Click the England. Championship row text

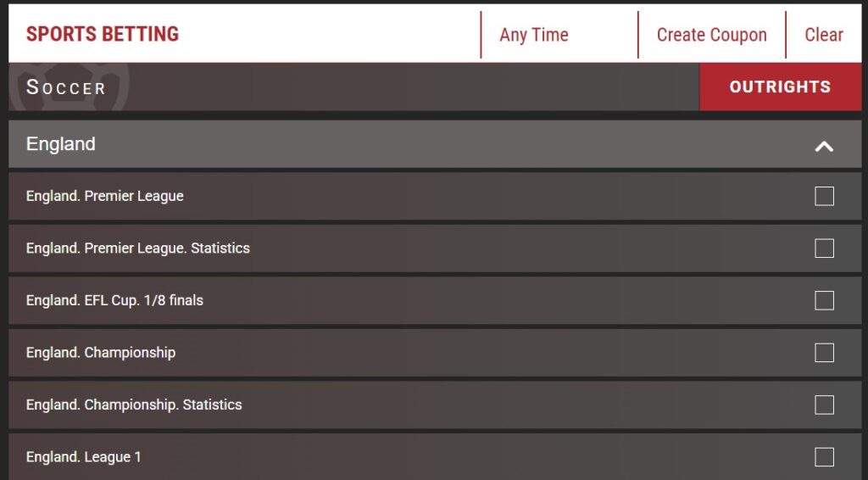tap(101, 353)
